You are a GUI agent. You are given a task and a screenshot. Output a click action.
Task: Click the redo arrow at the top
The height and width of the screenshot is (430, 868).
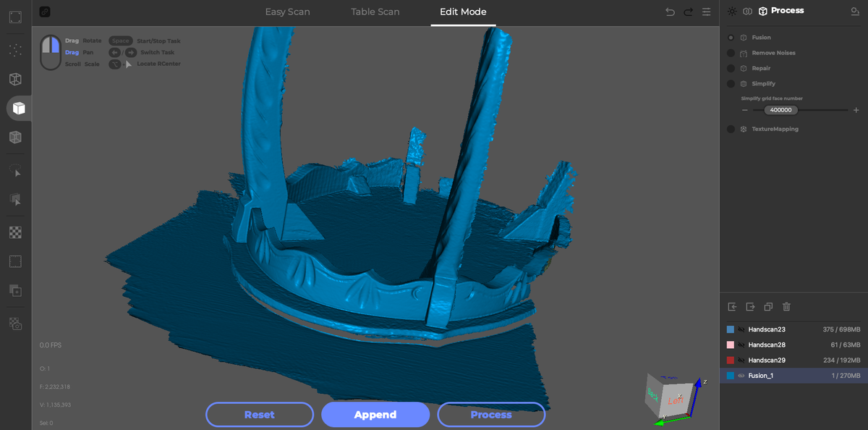click(x=688, y=12)
